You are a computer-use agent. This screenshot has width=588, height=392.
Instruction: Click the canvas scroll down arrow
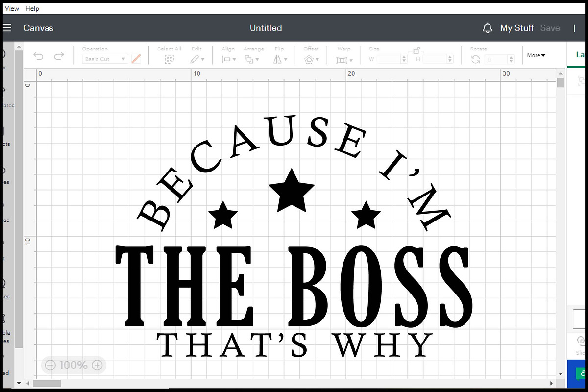click(x=561, y=375)
